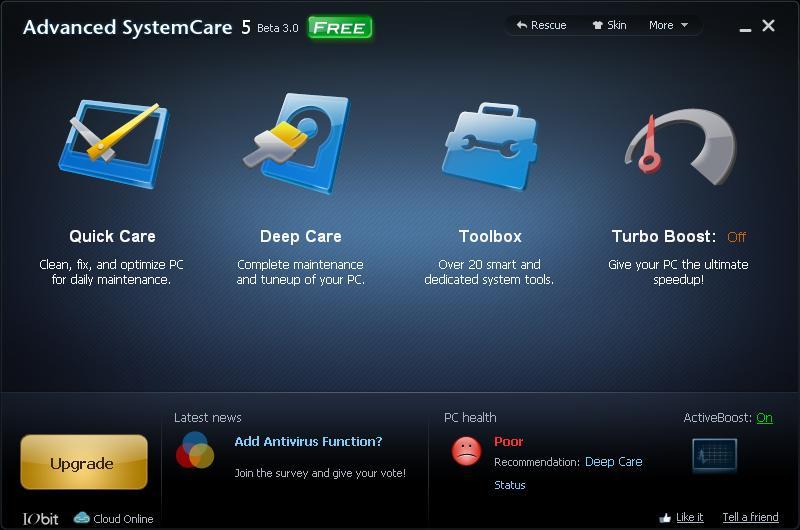Image resolution: width=800 pixels, height=530 pixels.
Task: Click 'Clean, fix, and optimize PC' description
Action: point(111,272)
